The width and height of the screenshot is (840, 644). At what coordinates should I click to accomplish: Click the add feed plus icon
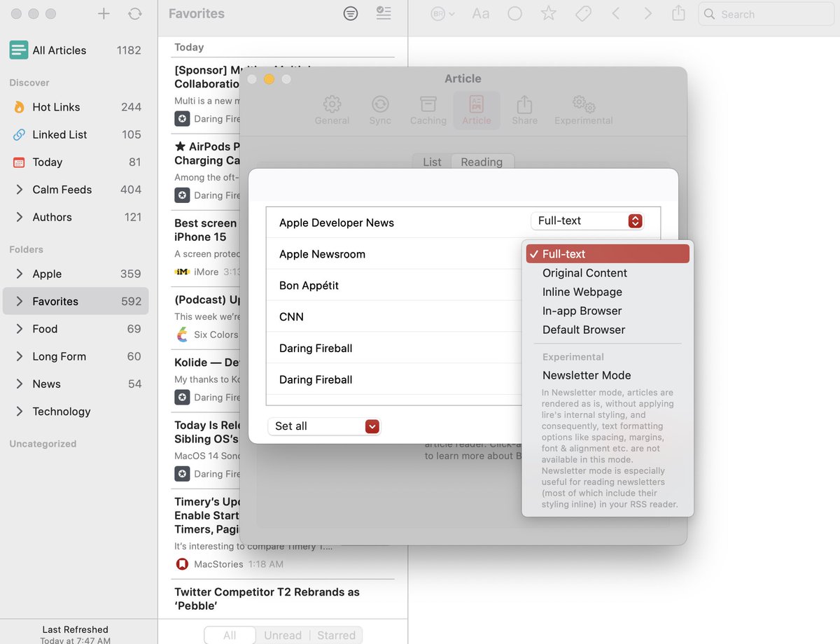[104, 14]
